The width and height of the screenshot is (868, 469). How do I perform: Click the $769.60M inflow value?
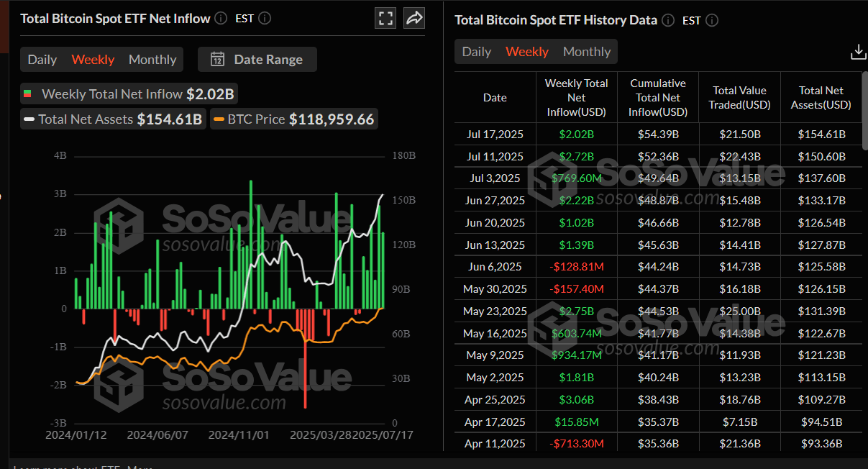(576, 178)
